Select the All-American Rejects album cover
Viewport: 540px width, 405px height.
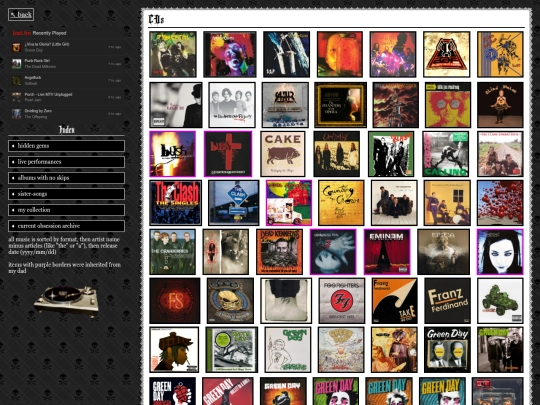pos(232,105)
